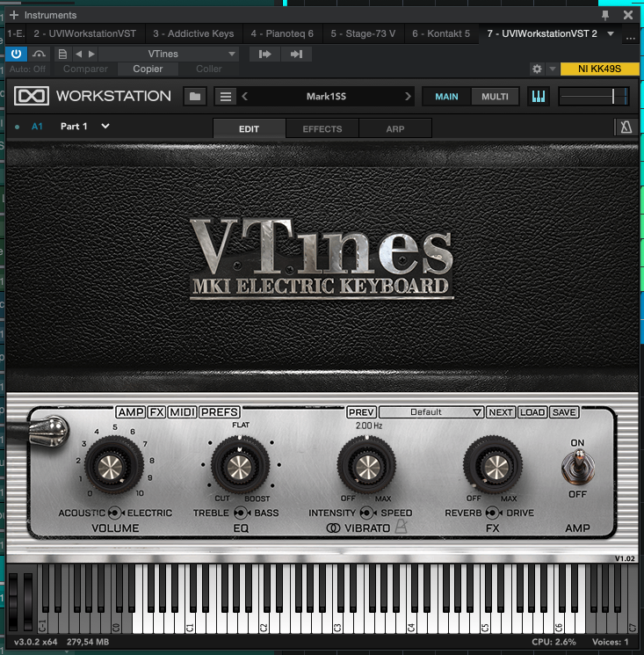Open the FX panel button
The height and width of the screenshot is (655, 644).
pos(157,412)
